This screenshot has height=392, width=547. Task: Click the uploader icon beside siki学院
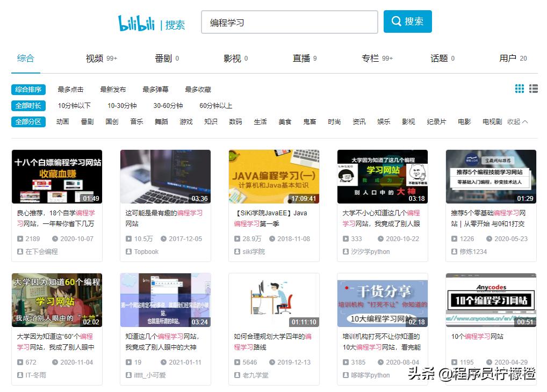click(236, 252)
